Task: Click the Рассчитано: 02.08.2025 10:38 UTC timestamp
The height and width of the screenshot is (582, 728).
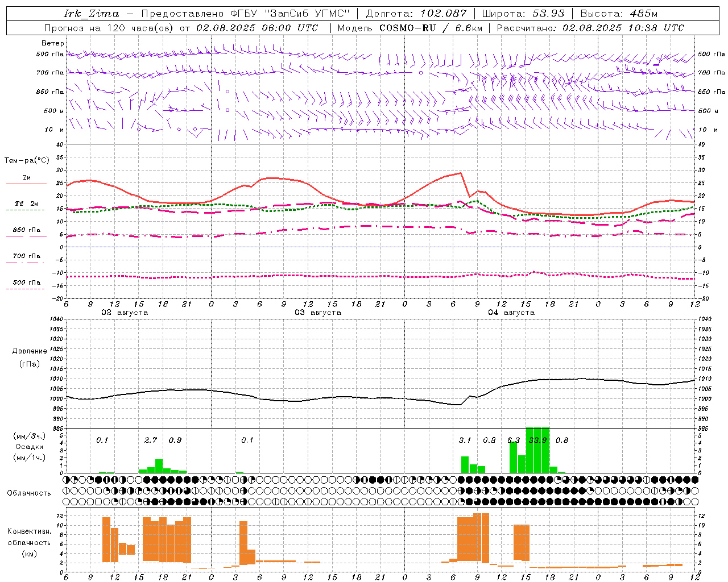Action: coord(590,28)
